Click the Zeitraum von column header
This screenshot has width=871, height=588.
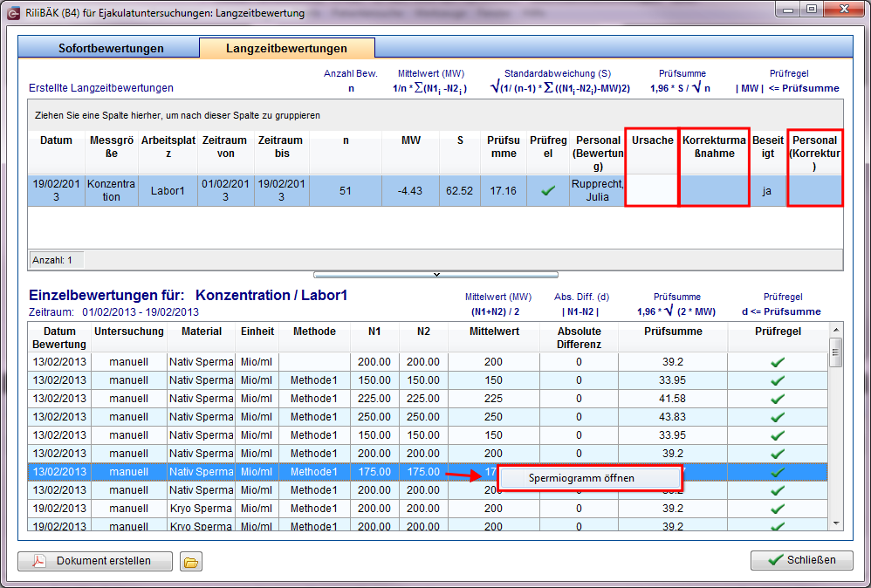225,153
